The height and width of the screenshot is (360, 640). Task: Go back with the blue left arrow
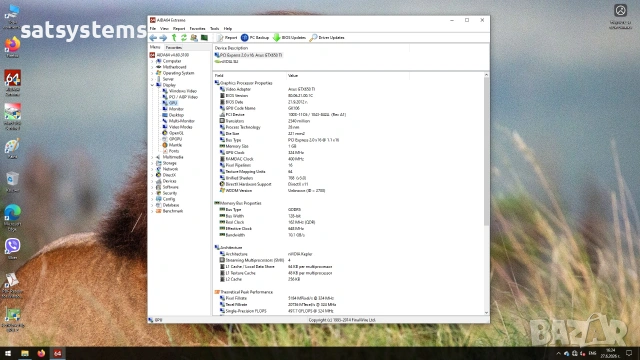(x=153, y=38)
